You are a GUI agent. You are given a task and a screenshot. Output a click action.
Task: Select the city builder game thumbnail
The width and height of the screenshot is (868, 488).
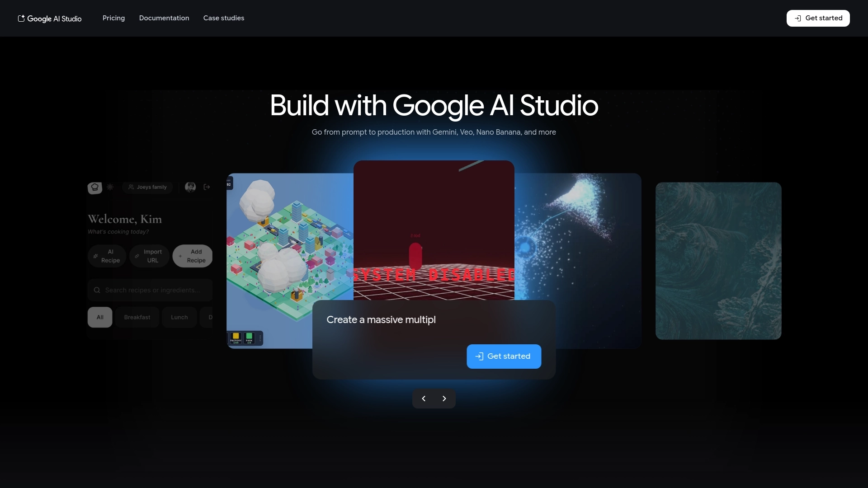[x=289, y=261]
